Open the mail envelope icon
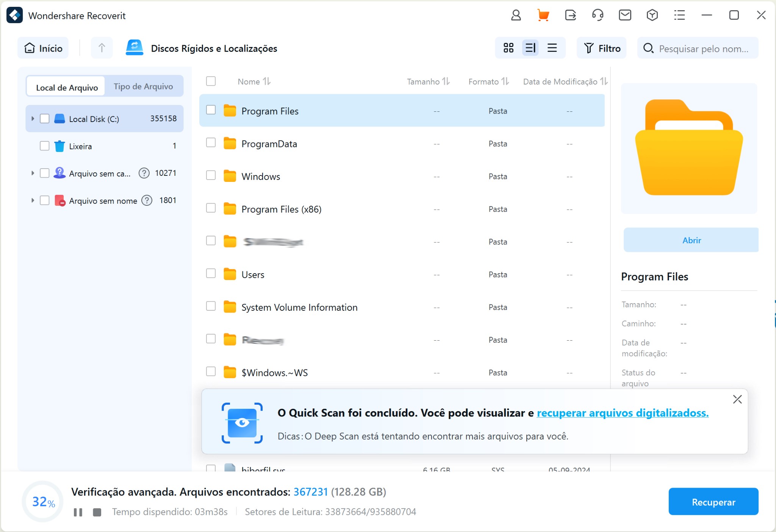The width and height of the screenshot is (776, 532). pos(625,15)
